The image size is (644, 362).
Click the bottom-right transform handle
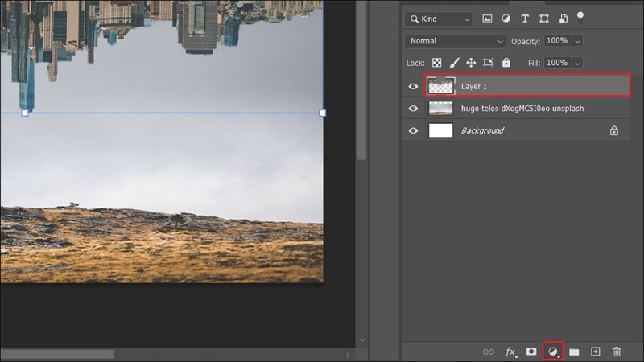tap(323, 113)
